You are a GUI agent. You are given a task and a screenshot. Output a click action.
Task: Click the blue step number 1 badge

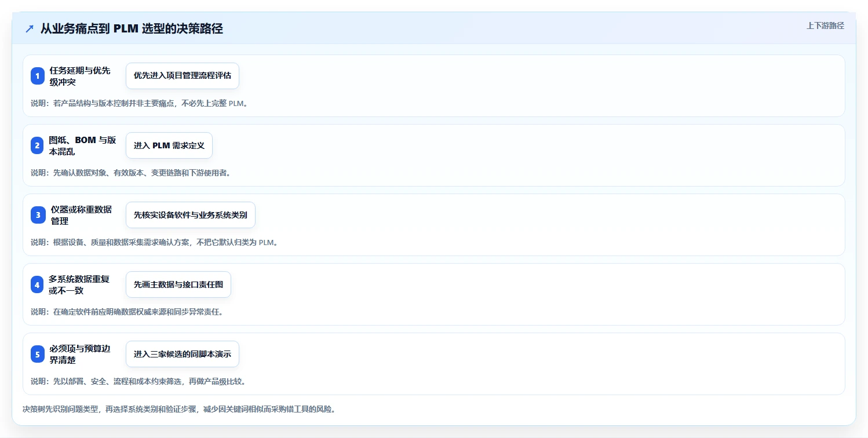38,76
